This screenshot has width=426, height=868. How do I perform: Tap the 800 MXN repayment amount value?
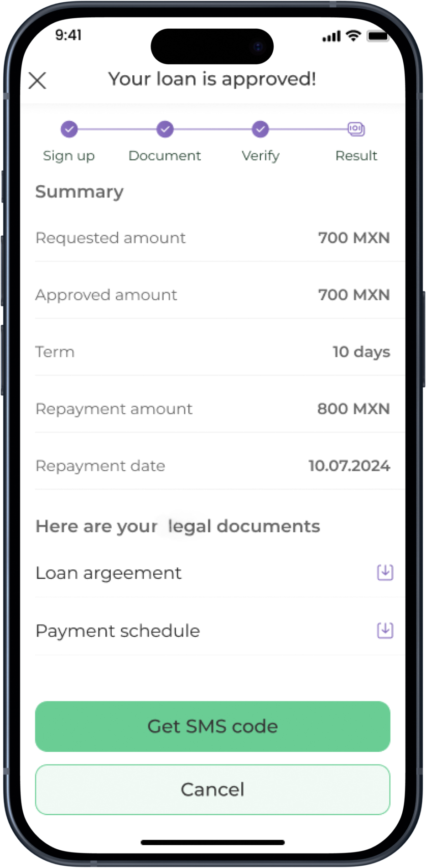pyautogui.click(x=353, y=409)
